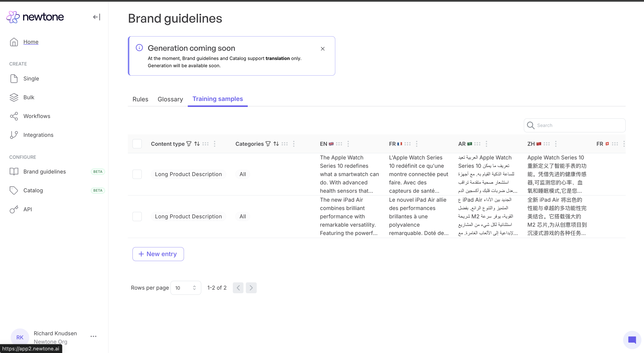
Task: Select all rows with the header checkbox
Action: coord(137,144)
